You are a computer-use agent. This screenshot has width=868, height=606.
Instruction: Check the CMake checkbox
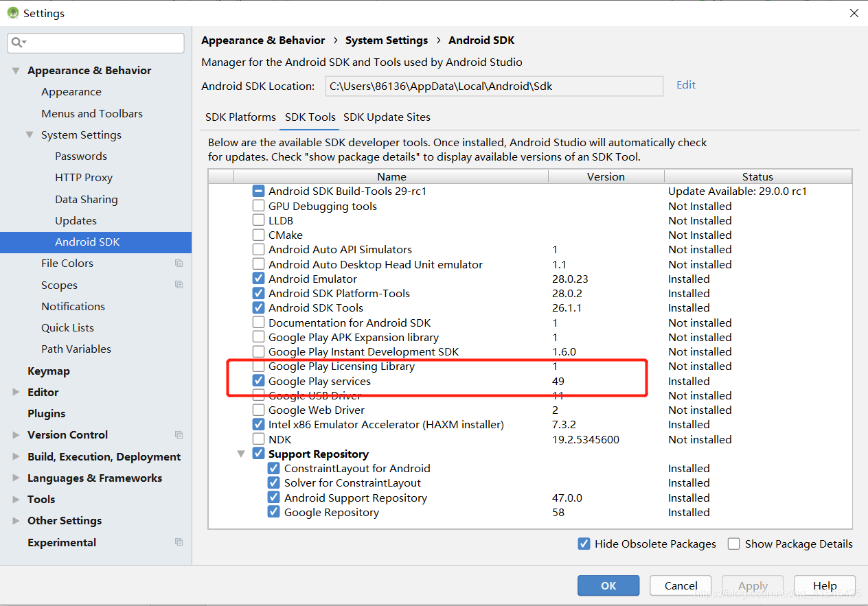pyautogui.click(x=258, y=235)
